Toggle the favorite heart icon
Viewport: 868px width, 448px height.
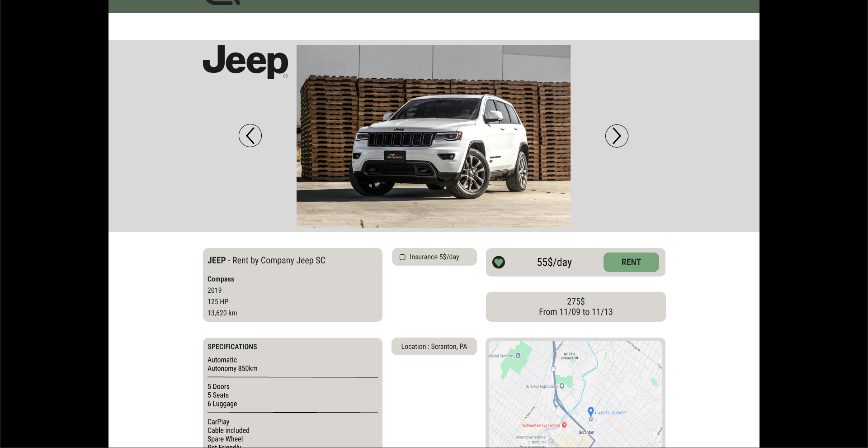[498, 262]
